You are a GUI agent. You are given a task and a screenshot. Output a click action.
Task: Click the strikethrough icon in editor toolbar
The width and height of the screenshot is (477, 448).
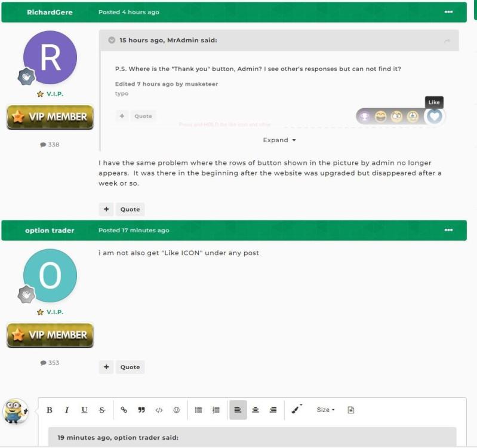coord(101,410)
